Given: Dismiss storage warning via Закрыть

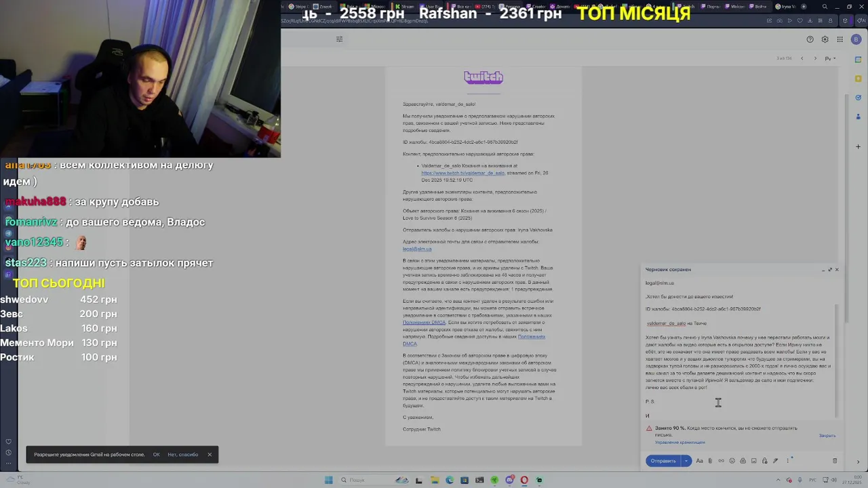Looking at the screenshot, I should point(827,436).
